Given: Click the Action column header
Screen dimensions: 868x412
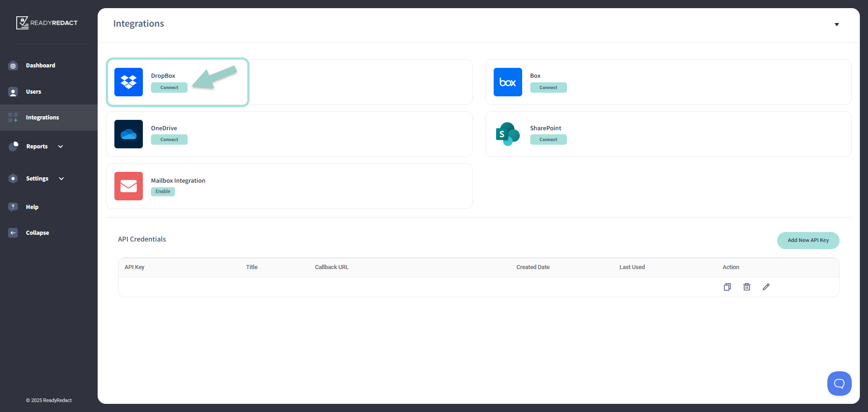Looking at the screenshot, I should point(731,267).
